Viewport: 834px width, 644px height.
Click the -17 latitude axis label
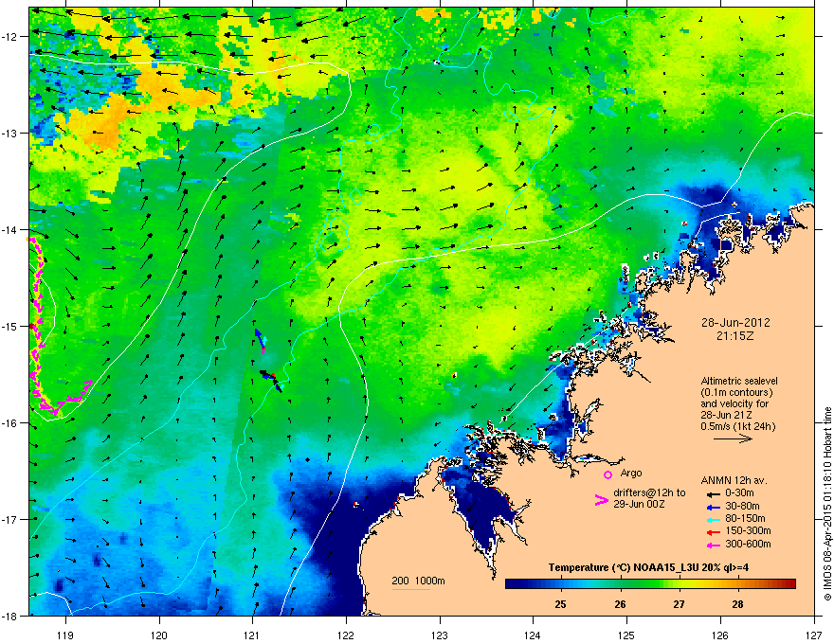click(x=9, y=519)
